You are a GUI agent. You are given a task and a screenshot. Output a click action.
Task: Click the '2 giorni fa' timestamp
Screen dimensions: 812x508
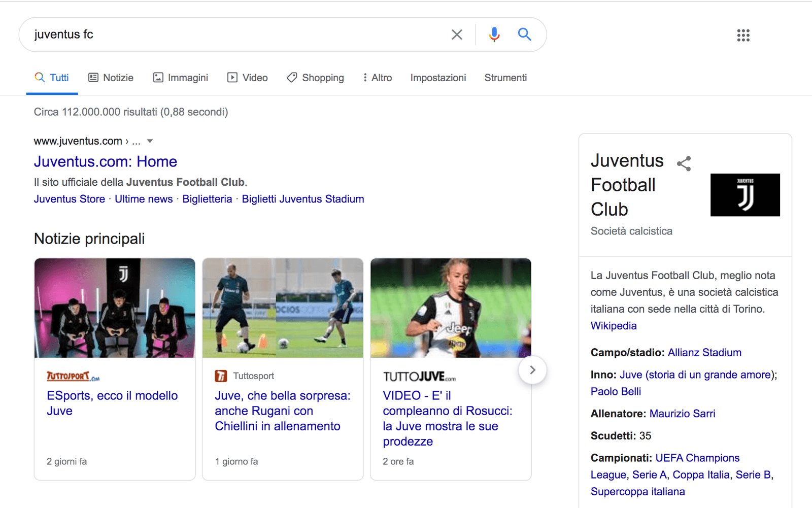pyautogui.click(x=66, y=461)
